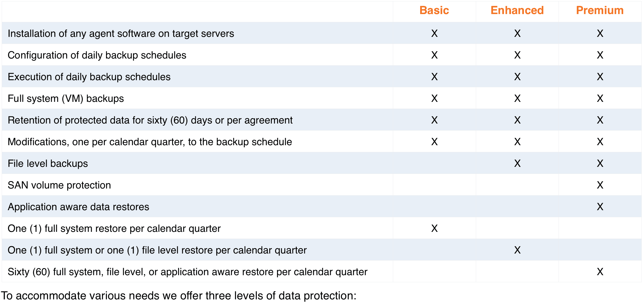Click the Application aware data restores label

78,207
